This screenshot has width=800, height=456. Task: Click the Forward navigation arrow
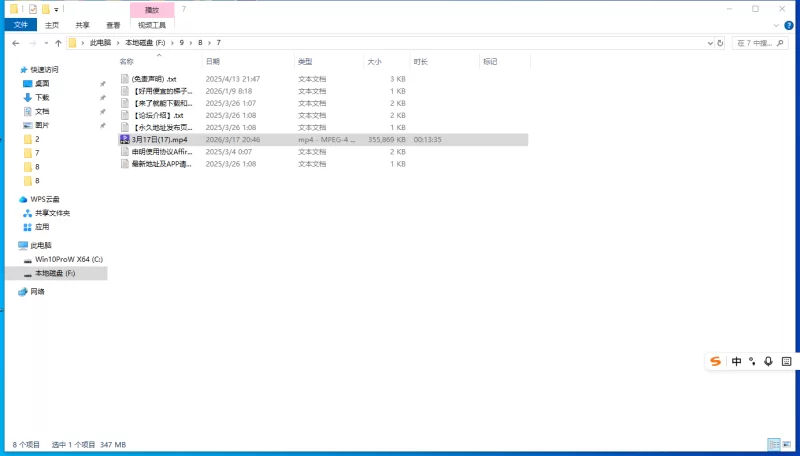(33, 43)
